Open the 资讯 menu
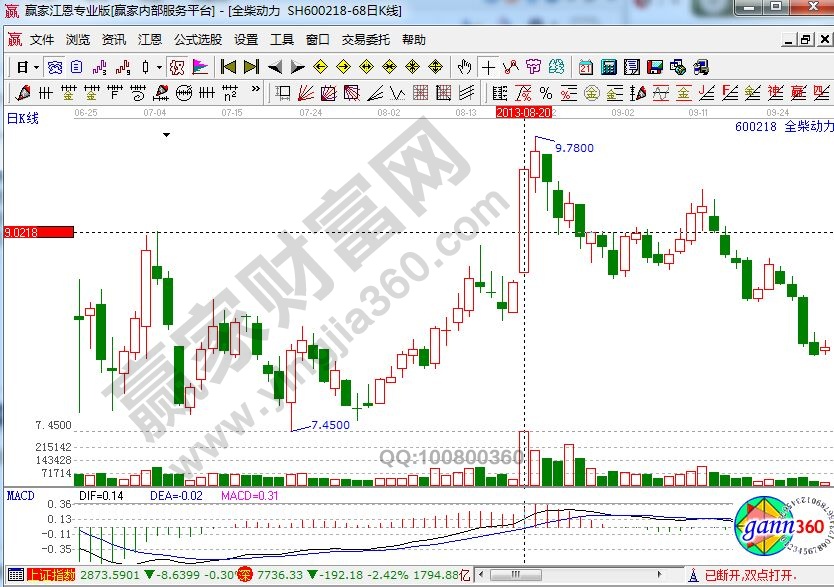This screenshot has height=587, width=834. pos(114,39)
